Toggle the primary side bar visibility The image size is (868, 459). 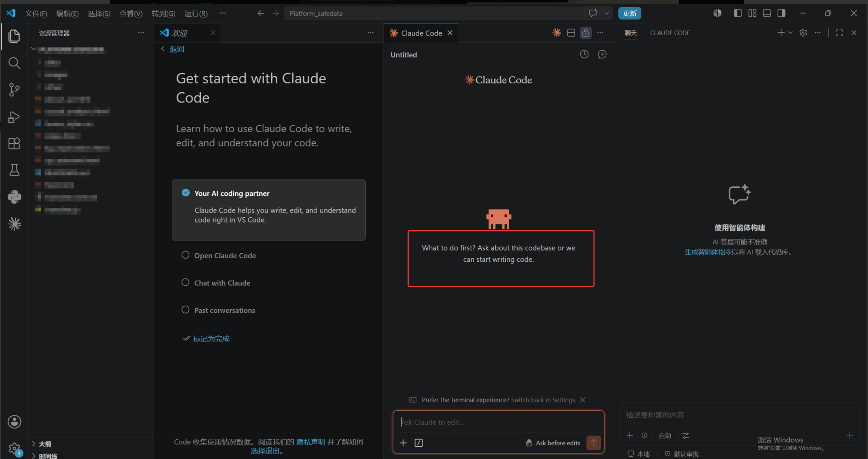(738, 13)
